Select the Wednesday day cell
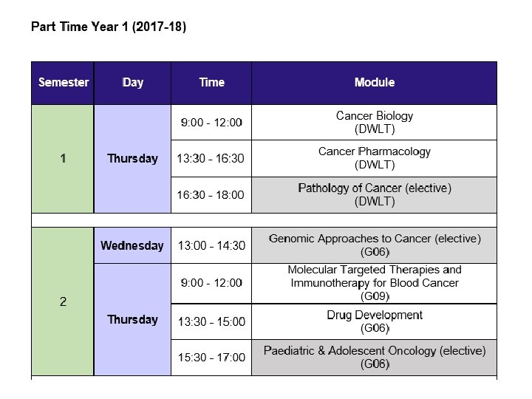 tap(132, 245)
